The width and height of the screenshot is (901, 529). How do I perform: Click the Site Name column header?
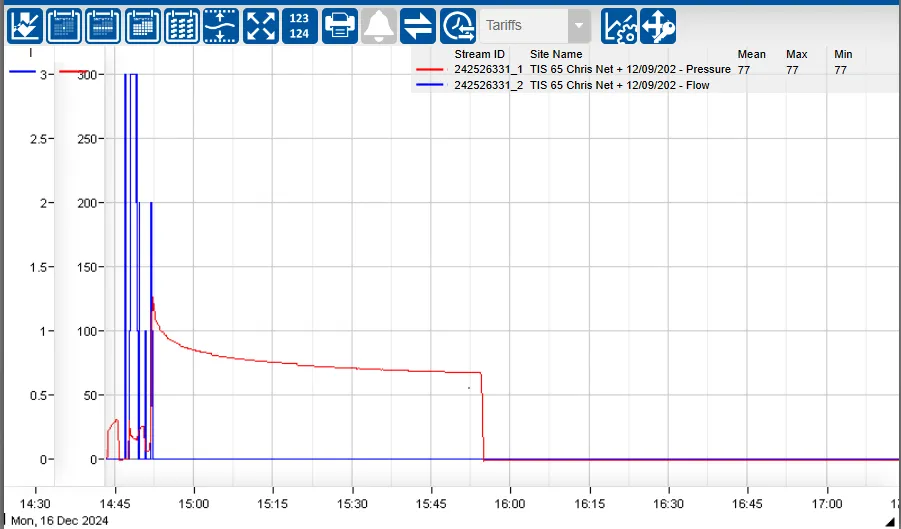click(556, 54)
